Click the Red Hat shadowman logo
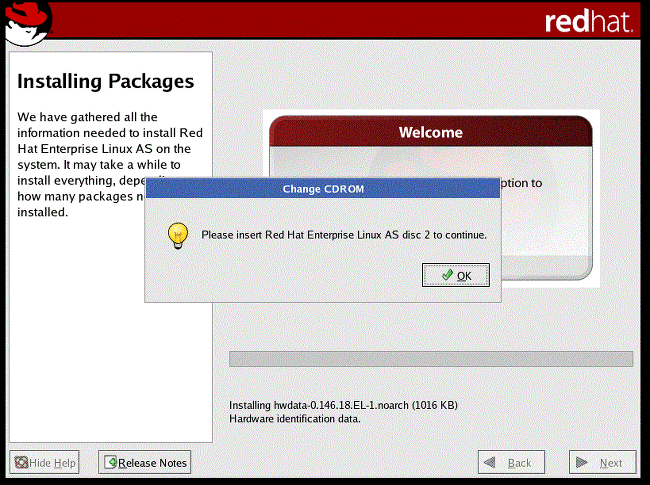Viewport: 650px width, 485px height. tap(28, 23)
